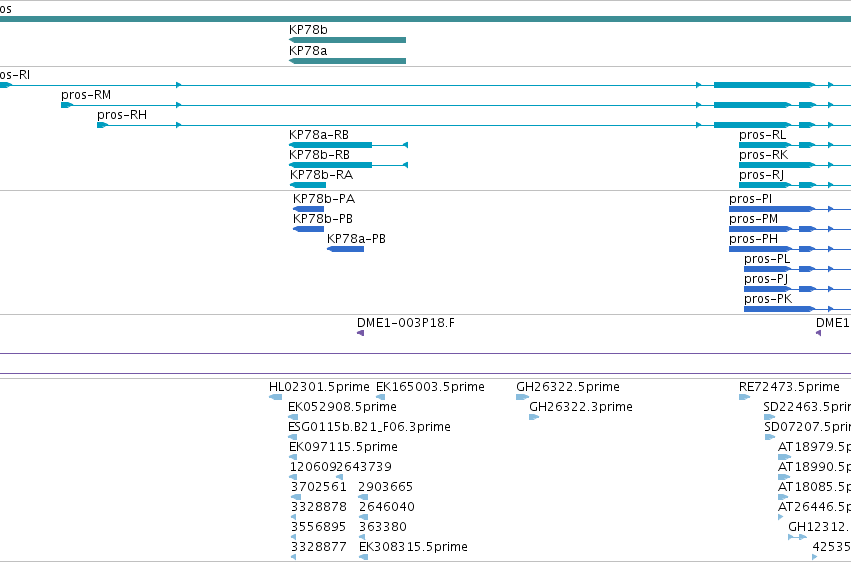Select the HL02301.5prime EST
Image resolution: width=851 pixels, height=562 pixels.
275,397
